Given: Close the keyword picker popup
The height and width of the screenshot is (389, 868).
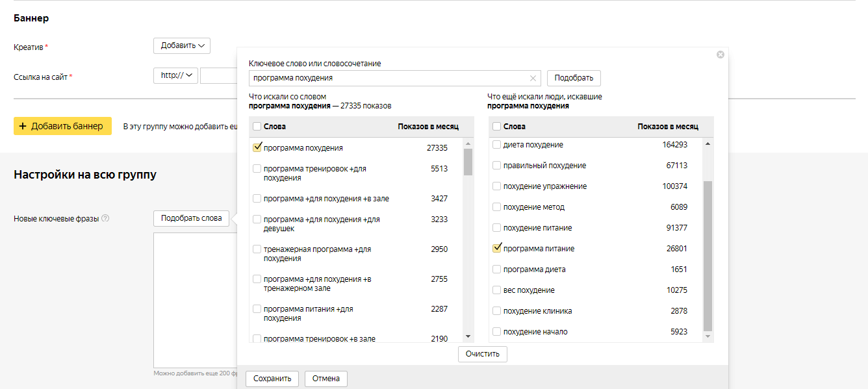Looking at the screenshot, I should coord(720,55).
